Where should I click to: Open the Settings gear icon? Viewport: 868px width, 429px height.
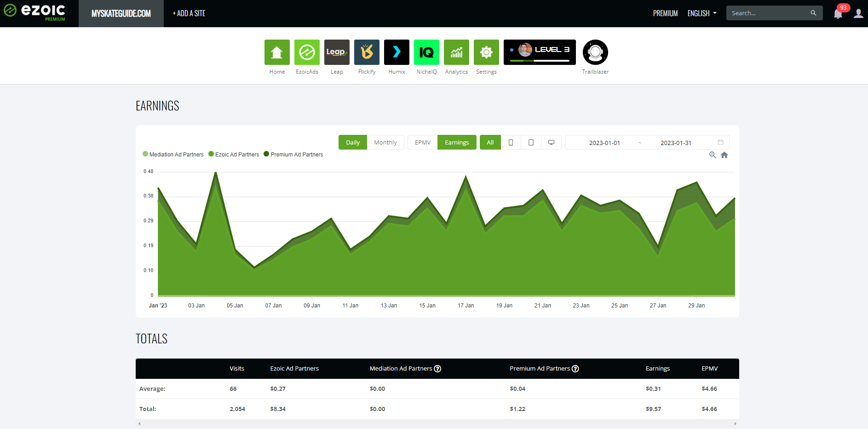pyautogui.click(x=486, y=52)
